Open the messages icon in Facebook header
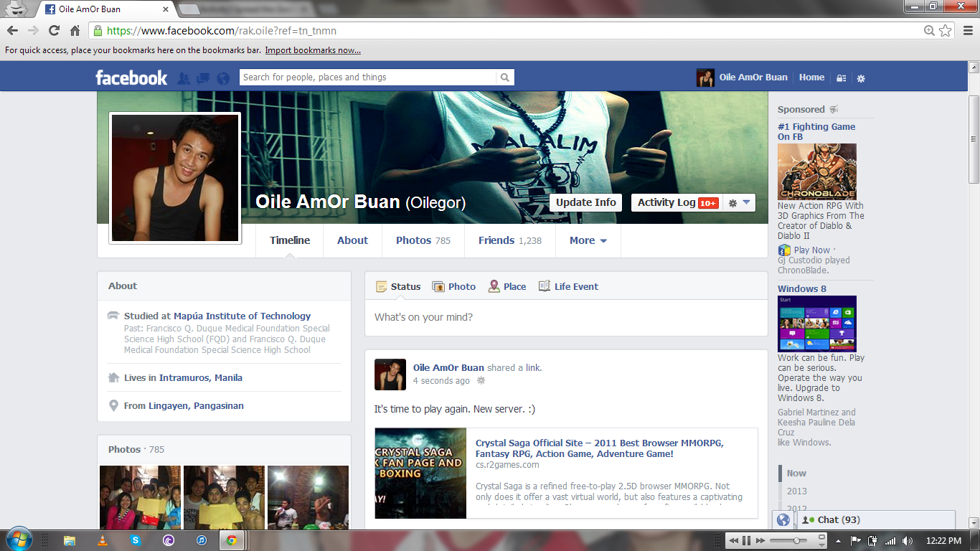Image resolution: width=980 pixels, height=551 pixels. (203, 78)
